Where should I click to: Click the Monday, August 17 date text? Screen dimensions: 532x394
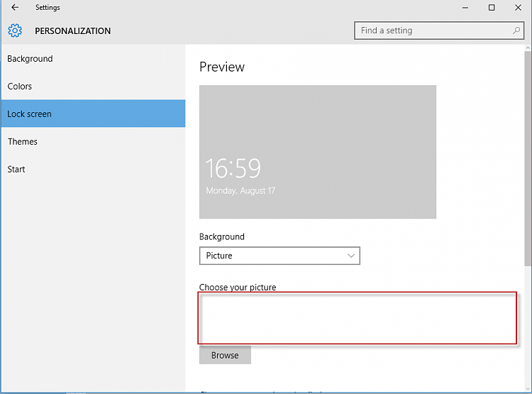(240, 191)
